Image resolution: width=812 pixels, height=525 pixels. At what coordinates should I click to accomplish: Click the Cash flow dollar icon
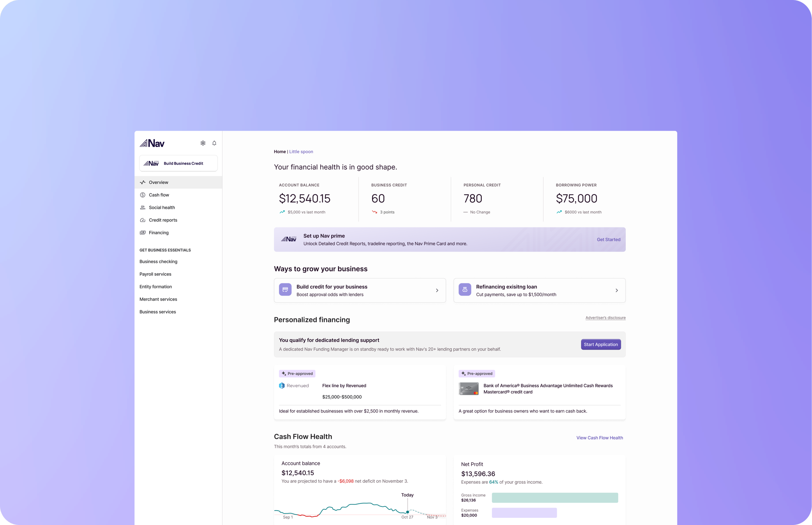[x=143, y=195]
